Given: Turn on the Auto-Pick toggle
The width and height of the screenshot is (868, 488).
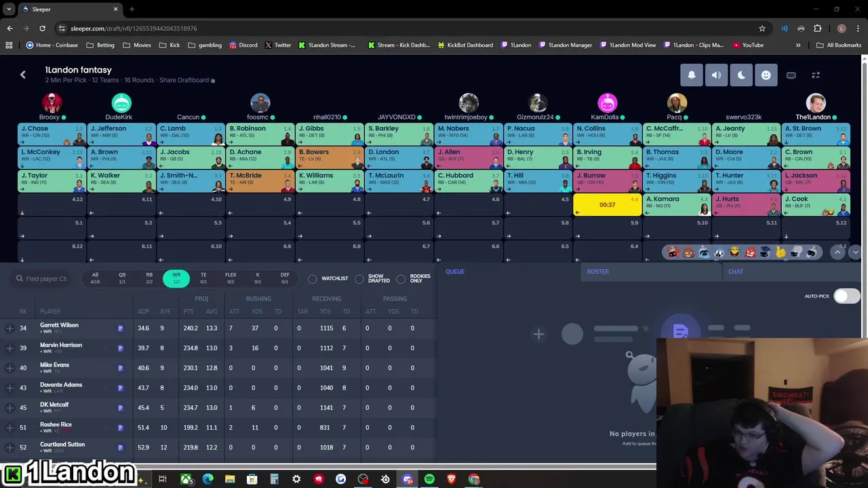Looking at the screenshot, I should click(x=846, y=296).
